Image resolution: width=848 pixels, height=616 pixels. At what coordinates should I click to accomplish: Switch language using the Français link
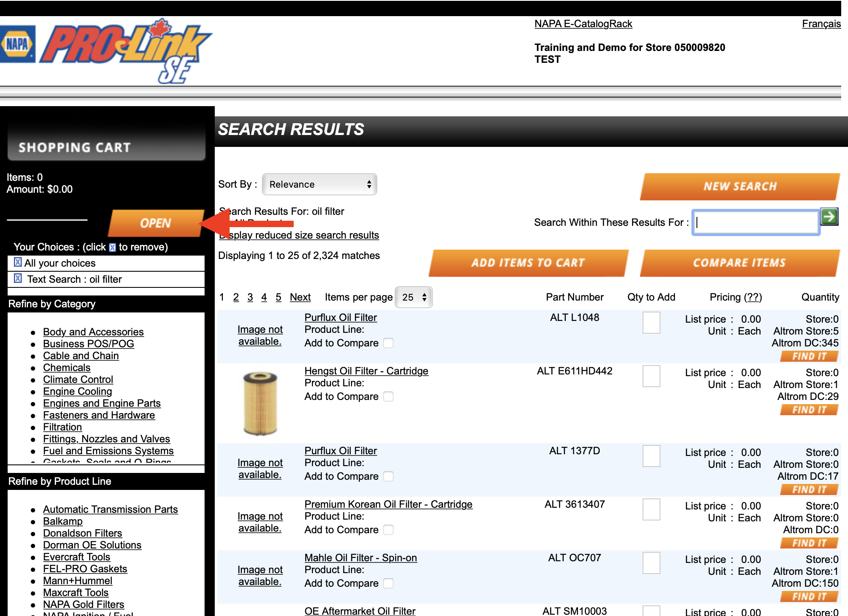tap(821, 24)
